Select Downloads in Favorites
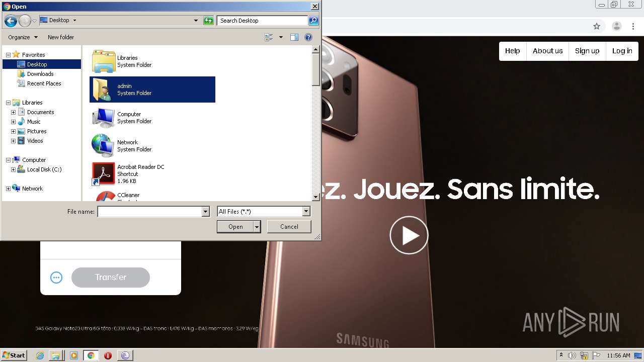The height and width of the screenshot is (362, 644). point(40,74)
